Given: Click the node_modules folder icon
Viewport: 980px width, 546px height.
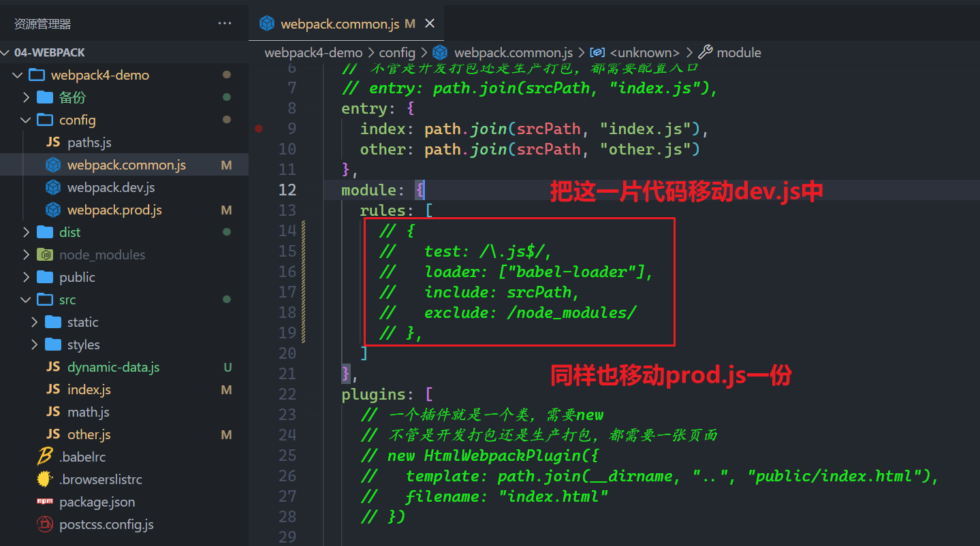Looking at the screenshot, I should (45, 255).
